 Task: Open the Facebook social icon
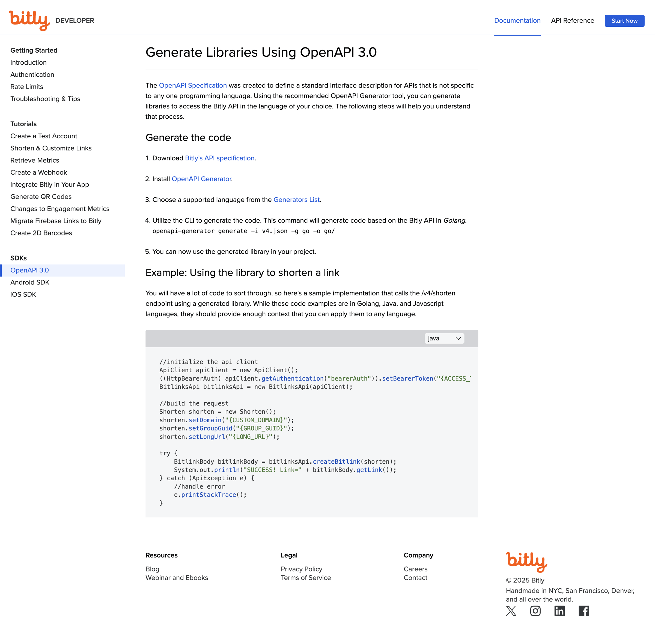point(584,611)
